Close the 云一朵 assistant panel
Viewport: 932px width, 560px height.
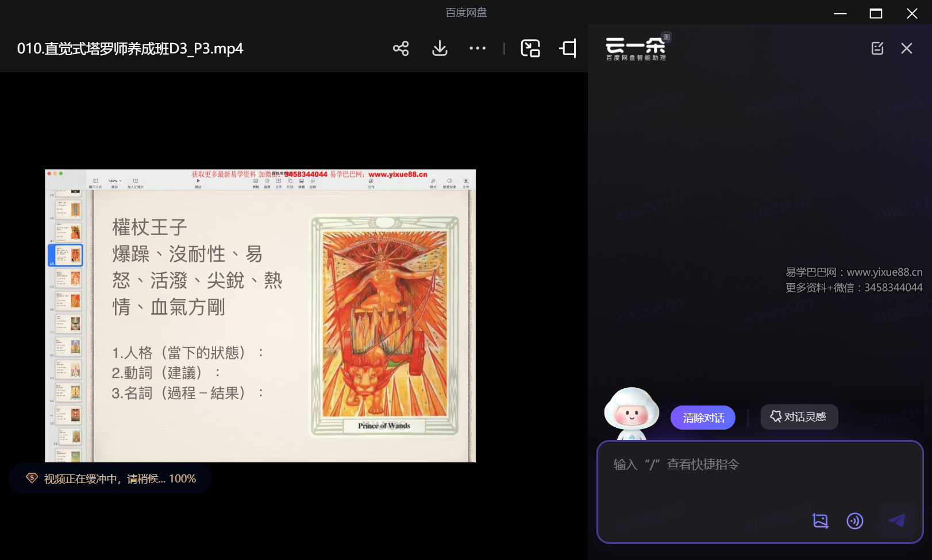tap(906, 48)
